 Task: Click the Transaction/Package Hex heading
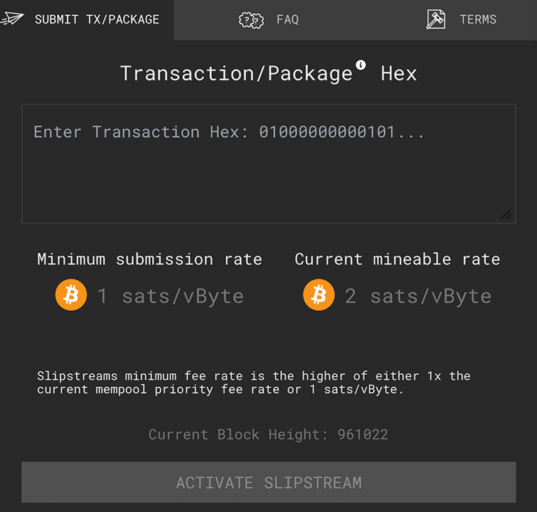coord(268,73)
